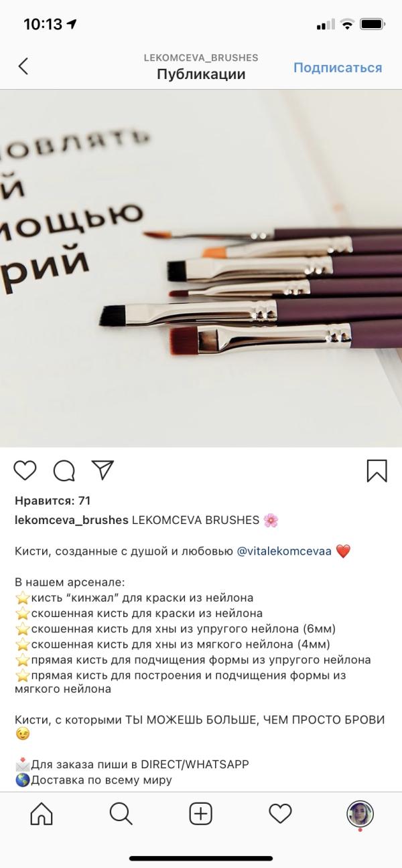The width and height of the screenshot is (402, 868).
Task: Tap the back arrow chevron
Action: pyautogui.click(x=23, y=66)
